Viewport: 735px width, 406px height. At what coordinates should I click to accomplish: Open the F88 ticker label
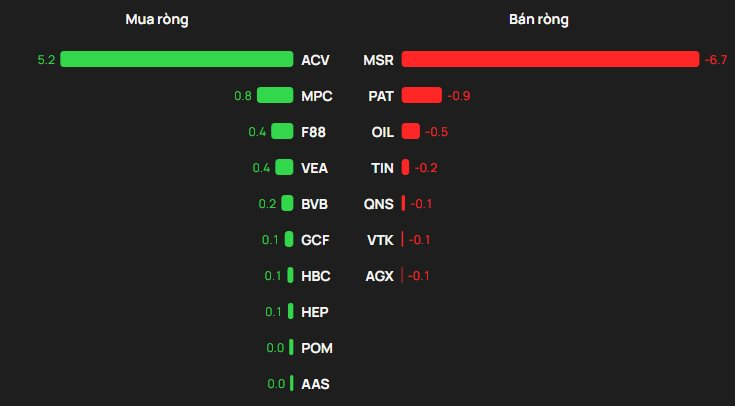(315, 132)
